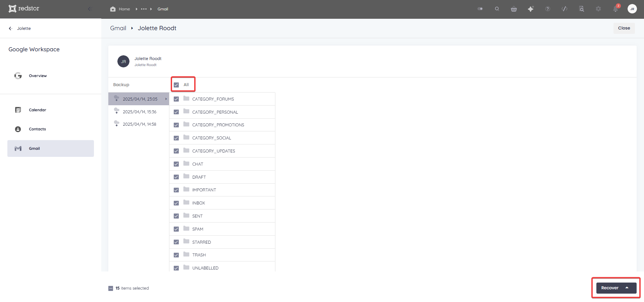Viewport: 644px width, 302px height.
Task: Click the code brackets icon
Action: pyautogui.click(x=565, y=9)
